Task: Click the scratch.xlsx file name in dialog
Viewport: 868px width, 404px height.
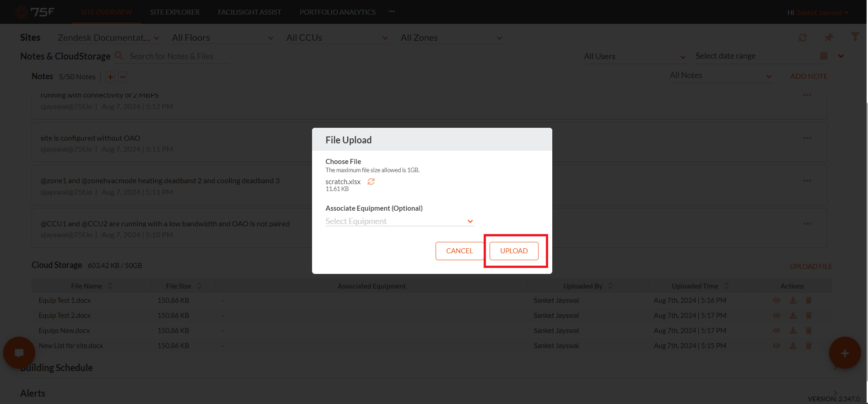Action: (343, 182)
